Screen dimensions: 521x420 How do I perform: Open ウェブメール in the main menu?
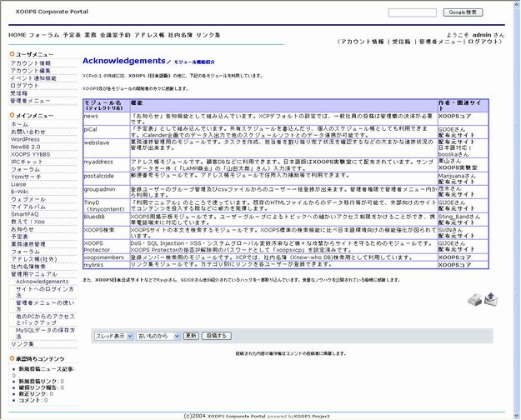tap(28, 199)
